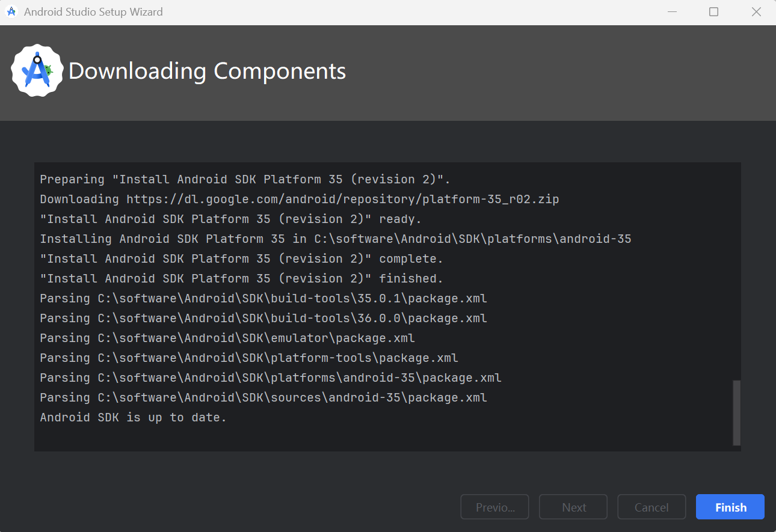Click the disabled Next button
776x532 pixels.
click(x=573, y=507)
